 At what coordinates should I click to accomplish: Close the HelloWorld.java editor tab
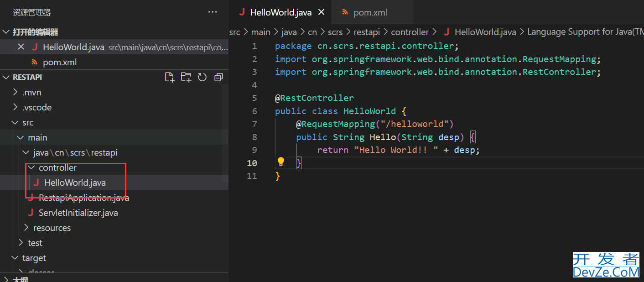(322, 12)
